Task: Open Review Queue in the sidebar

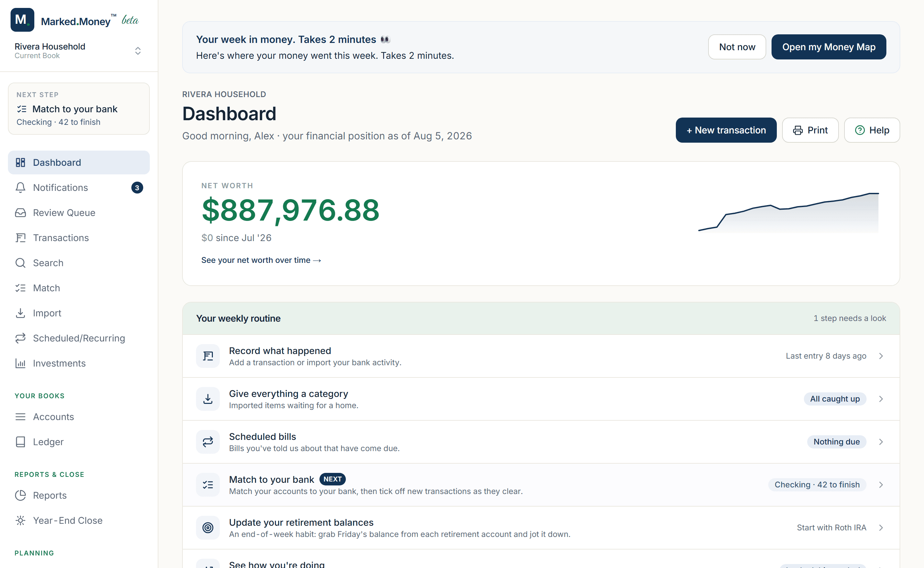Action: tap(79, 213)
